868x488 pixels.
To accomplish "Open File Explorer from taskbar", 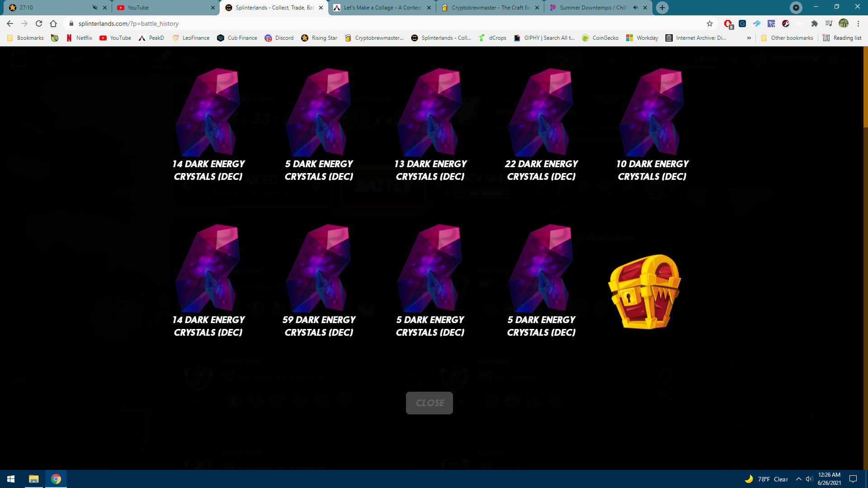I will point(34,479).
